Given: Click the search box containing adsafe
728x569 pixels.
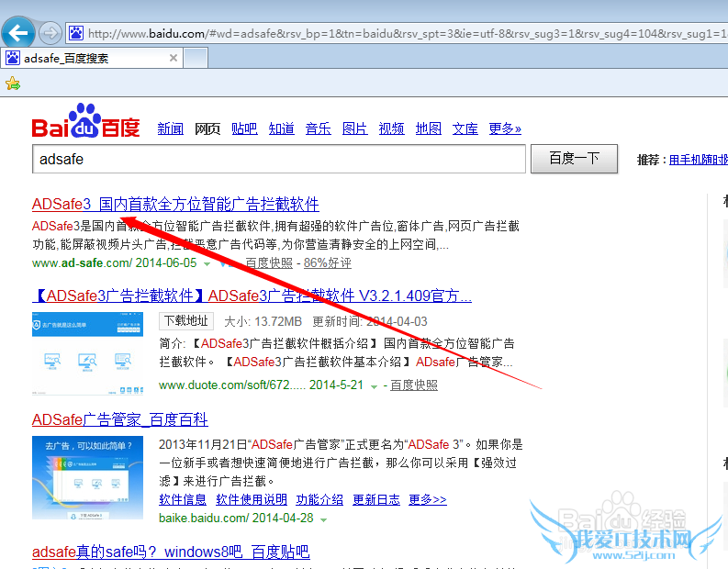Looking at the screenshot, I should (x=278, y=159).
